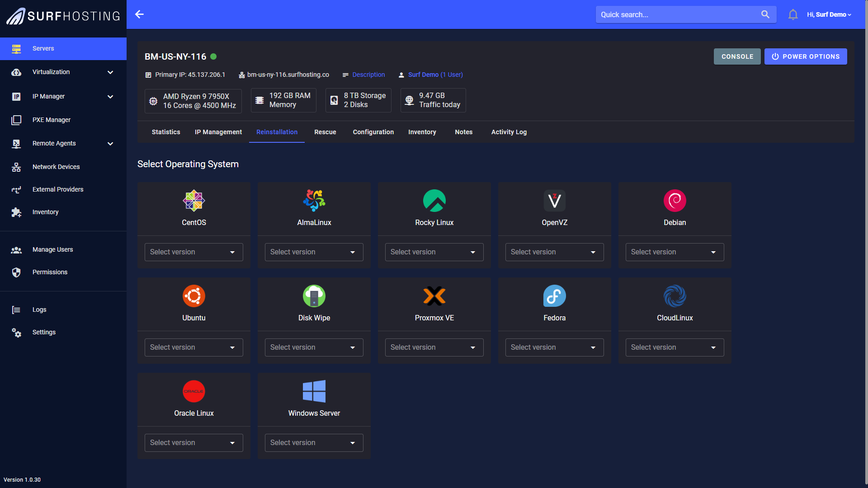
Task: Click the Oracle Linux logo
Action: click(x=194, y=391)
